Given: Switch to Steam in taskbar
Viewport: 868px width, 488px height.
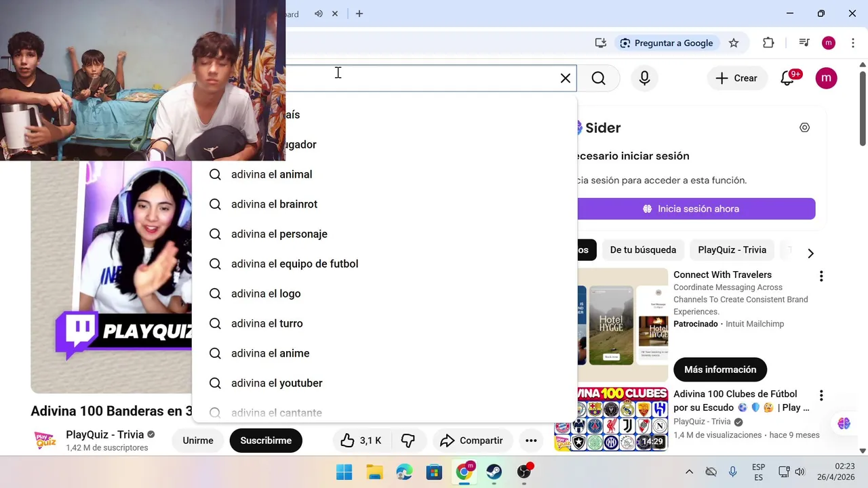Looking at the screenshot, I should point(494,472).
